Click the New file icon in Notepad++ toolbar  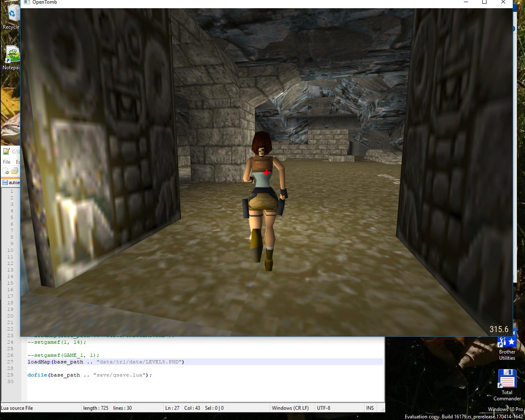click(x=6, y=171)
